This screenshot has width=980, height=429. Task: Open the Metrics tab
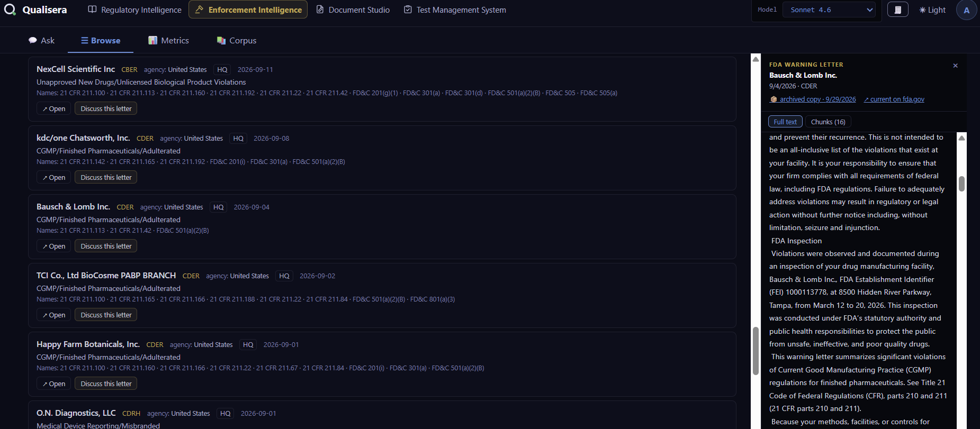pyautogui.click(x=168, y=40)
